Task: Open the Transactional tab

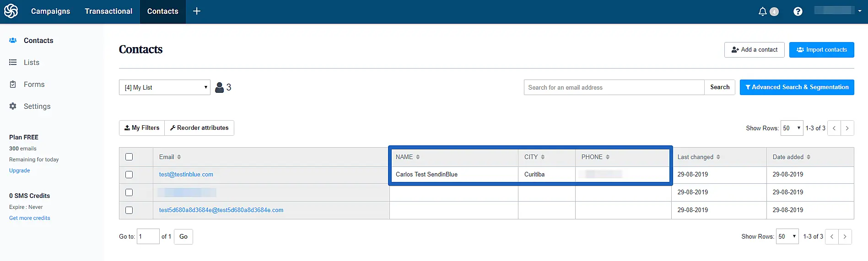Action: pyautogui.click(x=108, y=11)
